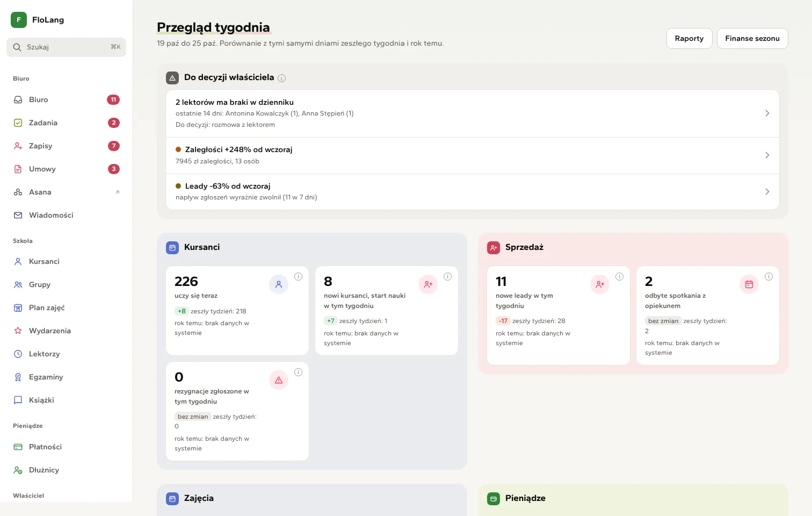Click the info icon beside Do decyzji właściciela
812x516 pixels.
(282, 78)
